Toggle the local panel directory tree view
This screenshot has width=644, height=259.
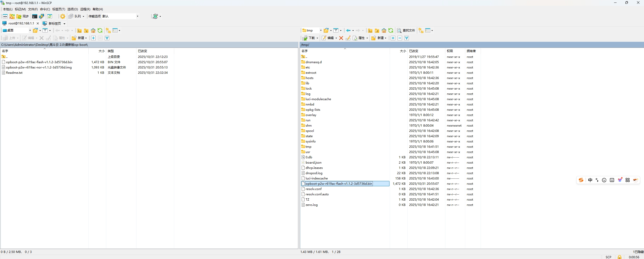pos(108,30)
